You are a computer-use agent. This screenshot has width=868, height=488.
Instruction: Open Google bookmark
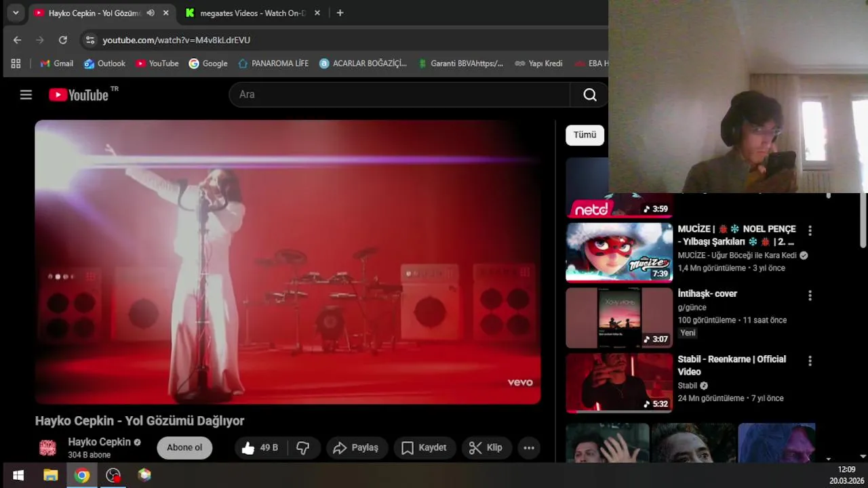[x=208, y=64]
